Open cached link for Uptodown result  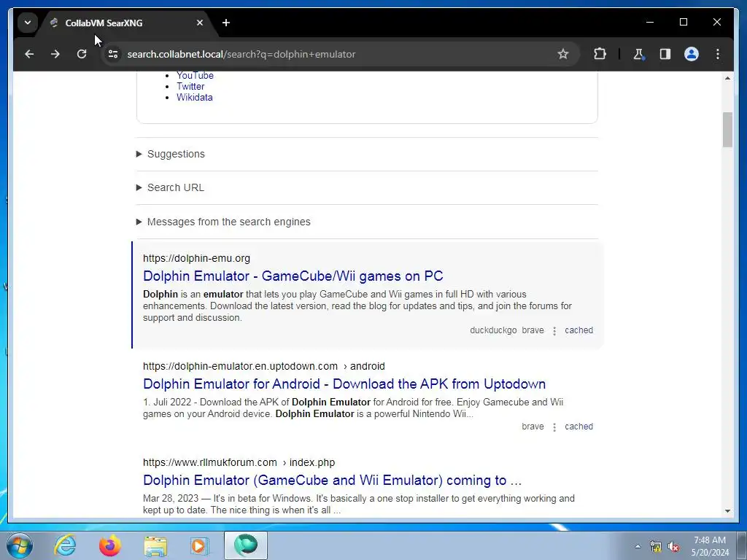pos(578,426)
